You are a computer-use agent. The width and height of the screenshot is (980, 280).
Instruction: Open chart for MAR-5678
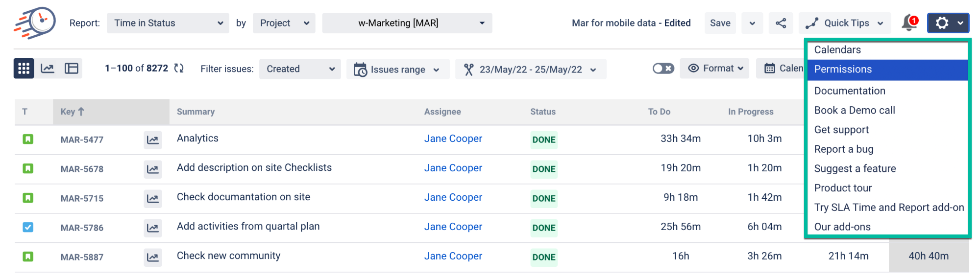coord(153,169)
